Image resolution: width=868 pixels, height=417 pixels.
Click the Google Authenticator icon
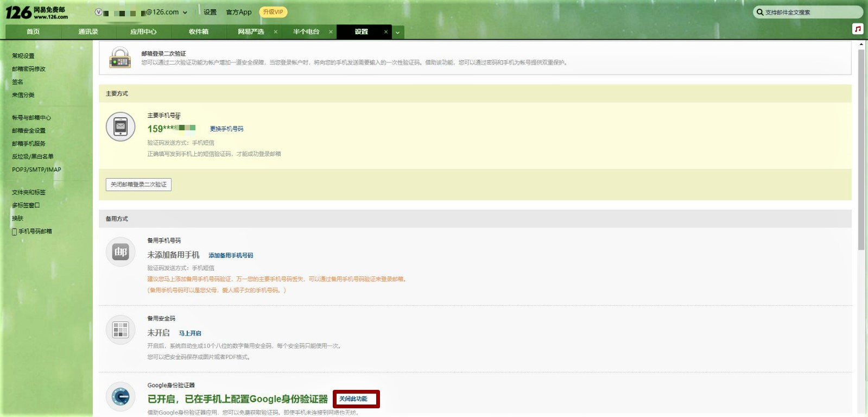(121, 397)
